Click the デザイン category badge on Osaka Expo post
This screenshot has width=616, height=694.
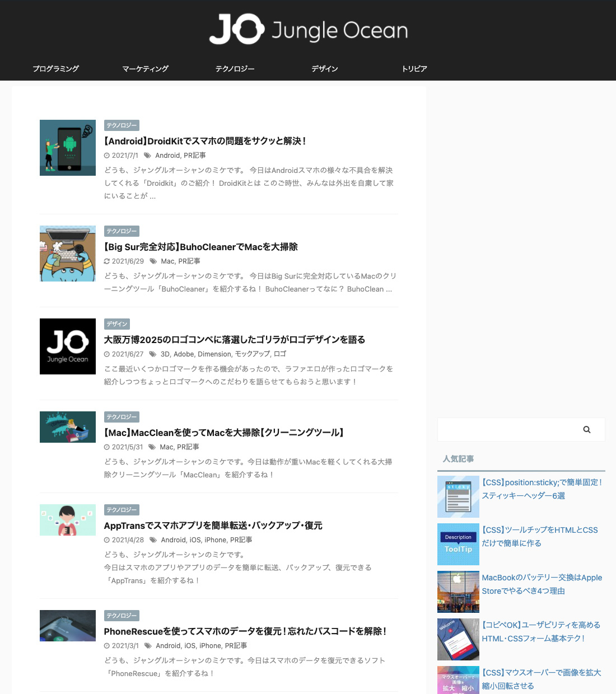tap(116, 324)
